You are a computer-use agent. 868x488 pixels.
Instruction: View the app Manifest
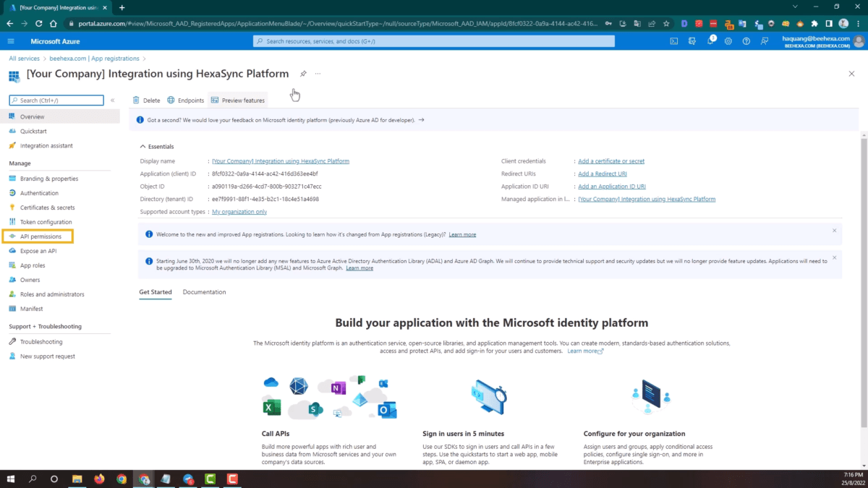point(31,308)
